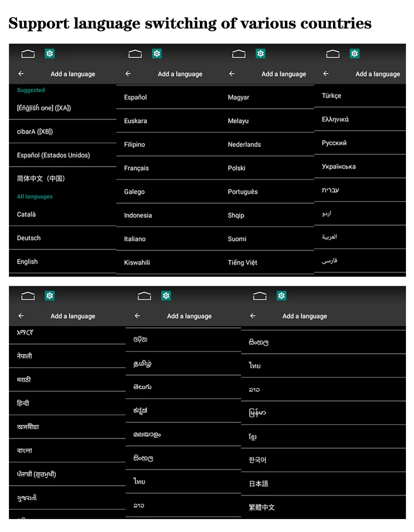414x532 pixels.
Task: Choose Español (Estados Unidos) suggestion
Action: point(62,155)
